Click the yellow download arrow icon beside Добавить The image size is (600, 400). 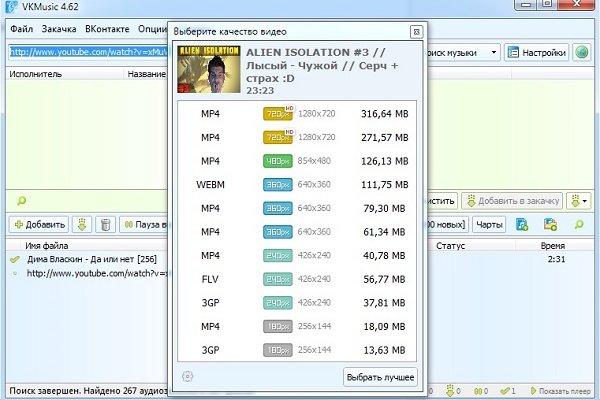pos(83,225)
